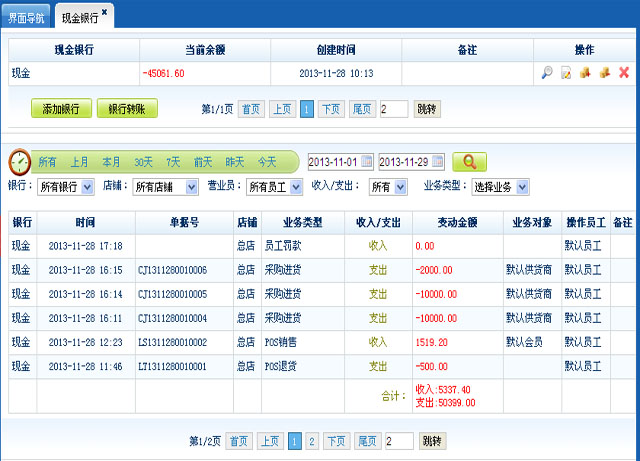This screenshot has height=461, width=640.
Task: Open calendar picker beside 2013-11-29
Action: click(437, 162)
